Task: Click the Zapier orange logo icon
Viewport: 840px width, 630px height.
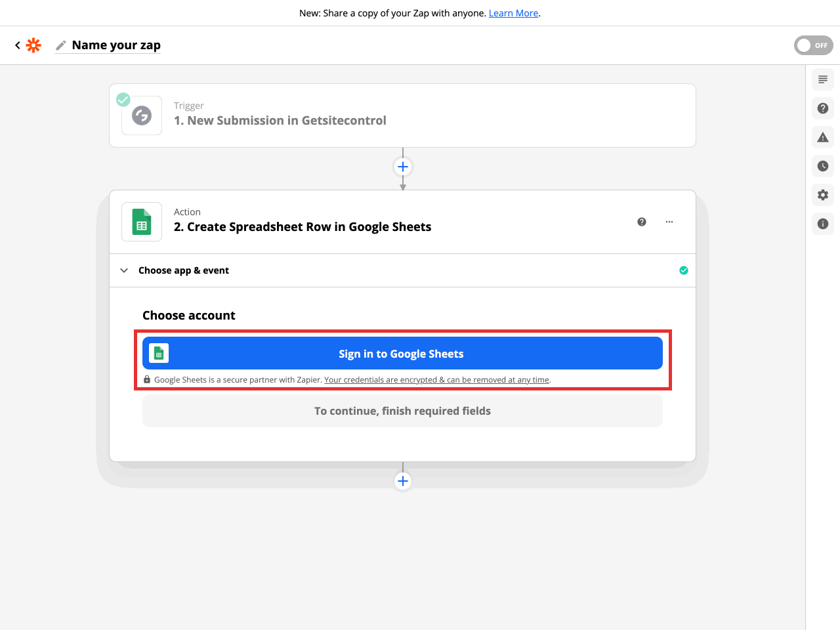Action: click(x=33, y=45)
